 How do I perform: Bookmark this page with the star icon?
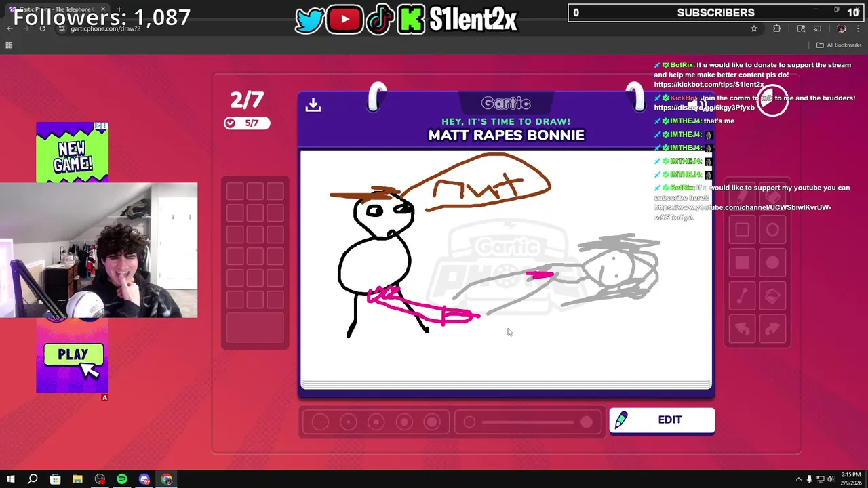[x=753, y=28]
